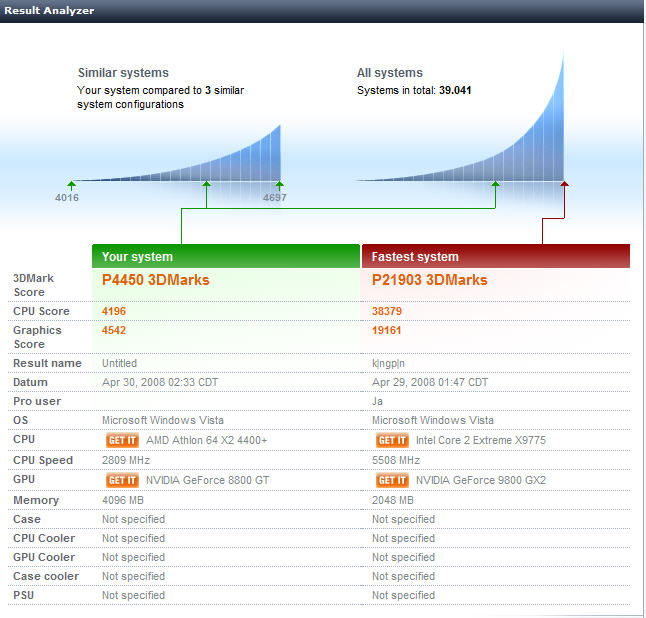
Task: Click the date Apr 30, 2008 02:33 CDT
Action: (x=160, y=382)
